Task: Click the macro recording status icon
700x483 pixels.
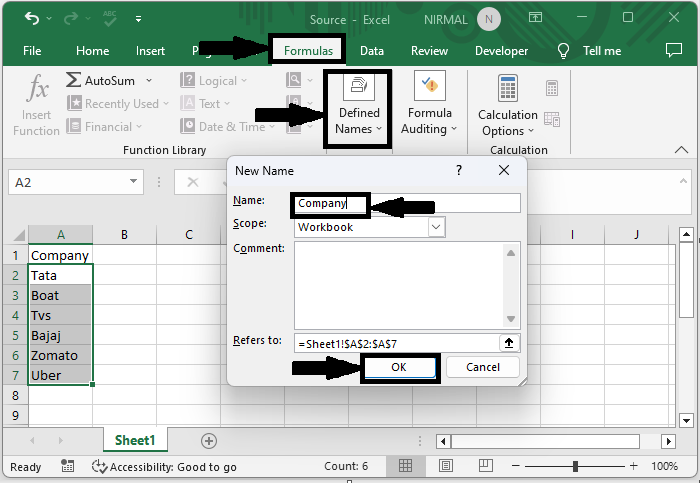Action: click(67, 466)
